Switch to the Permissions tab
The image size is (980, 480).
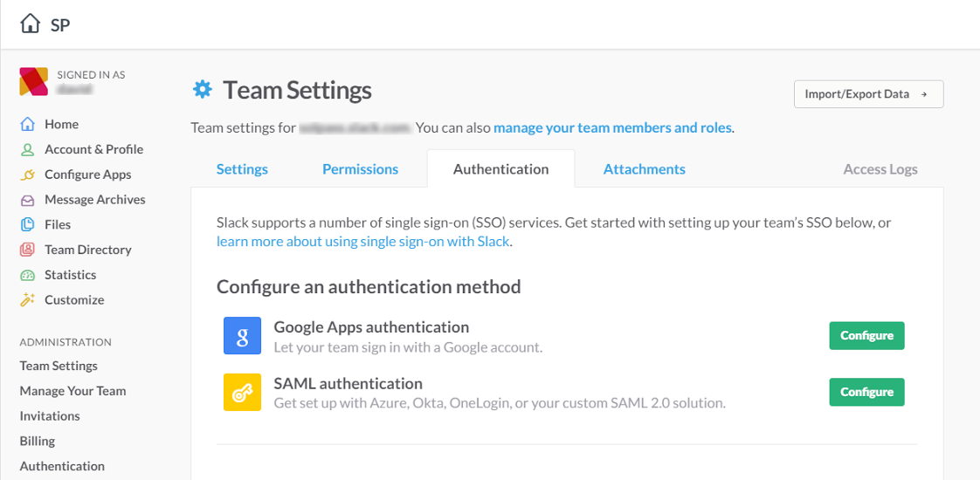pos(360,169)
